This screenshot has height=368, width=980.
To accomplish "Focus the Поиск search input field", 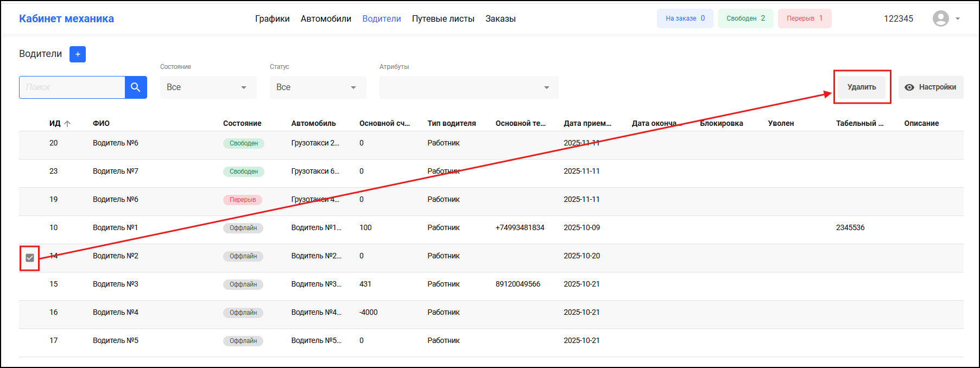I will coord(72,87).
